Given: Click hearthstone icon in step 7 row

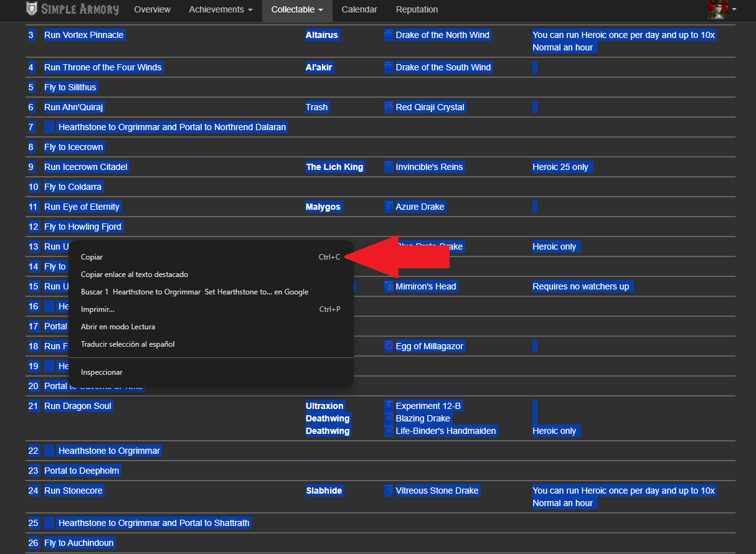Looking at the screenshot, I should [50, 127].
